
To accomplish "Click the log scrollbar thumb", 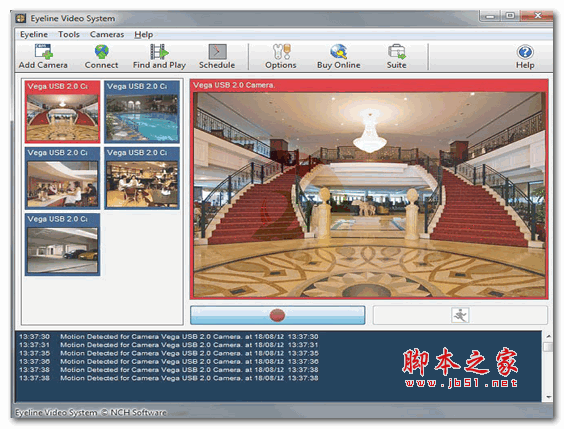I will coord(548,347).
